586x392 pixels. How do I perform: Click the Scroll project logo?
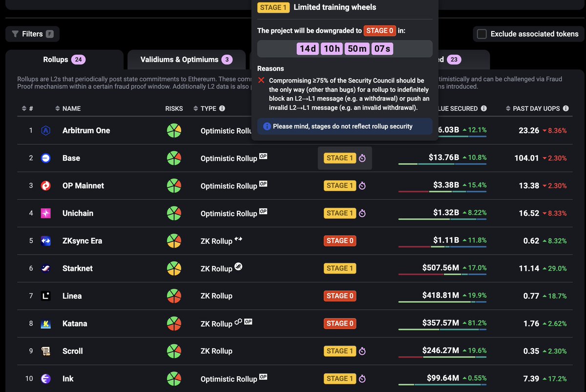tap(46, 351)
